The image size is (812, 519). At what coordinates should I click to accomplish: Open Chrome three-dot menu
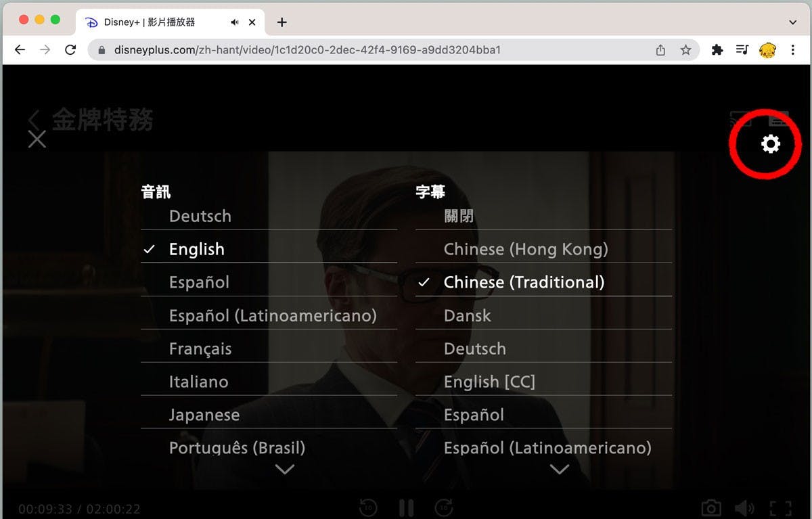[x=792, y=50]
